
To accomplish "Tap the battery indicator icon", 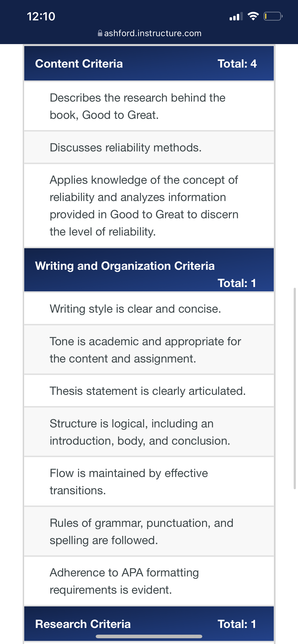I will click(x=273, y=16).
